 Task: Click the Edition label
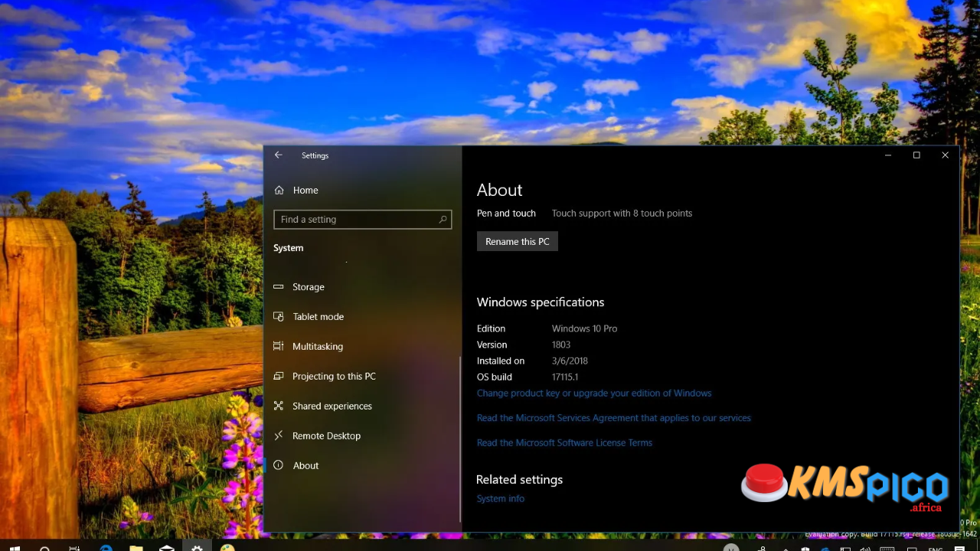[491, 328]
